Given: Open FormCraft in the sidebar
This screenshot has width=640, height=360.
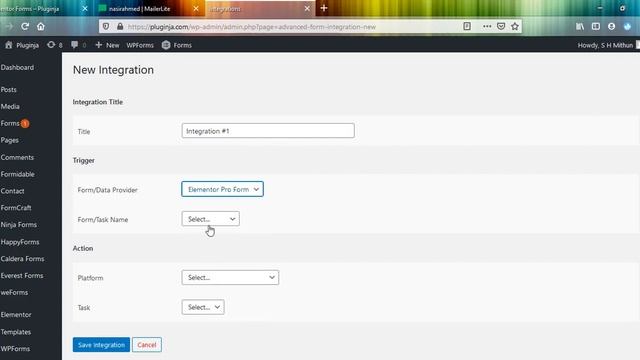Looking at the screenshot, I should coord(16,208).
